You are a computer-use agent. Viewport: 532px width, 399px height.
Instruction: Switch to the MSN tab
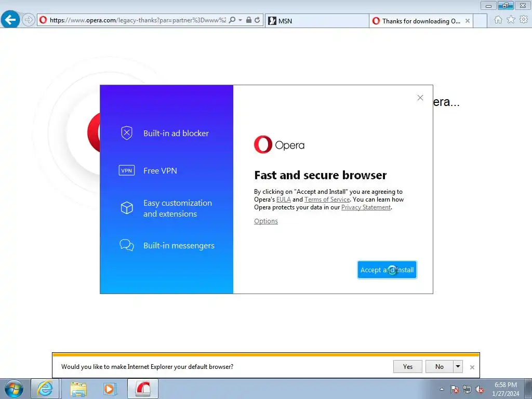(317, 21)
